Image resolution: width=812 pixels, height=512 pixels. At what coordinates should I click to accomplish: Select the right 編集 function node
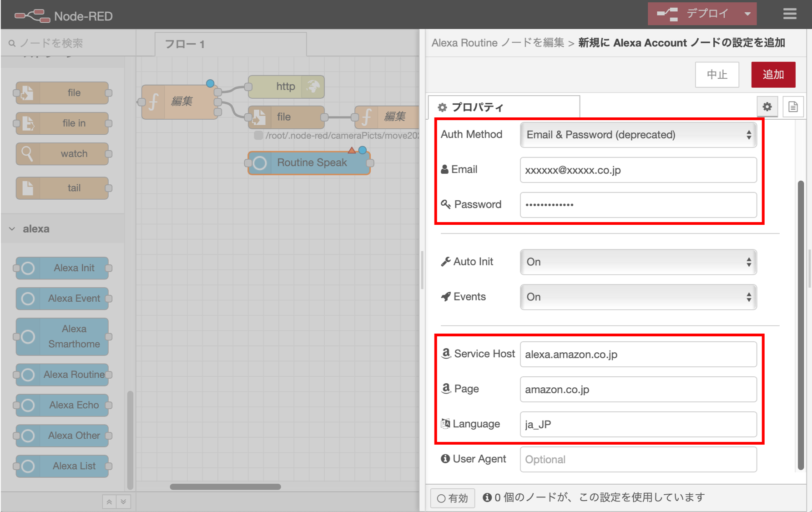tap(387, 117)
